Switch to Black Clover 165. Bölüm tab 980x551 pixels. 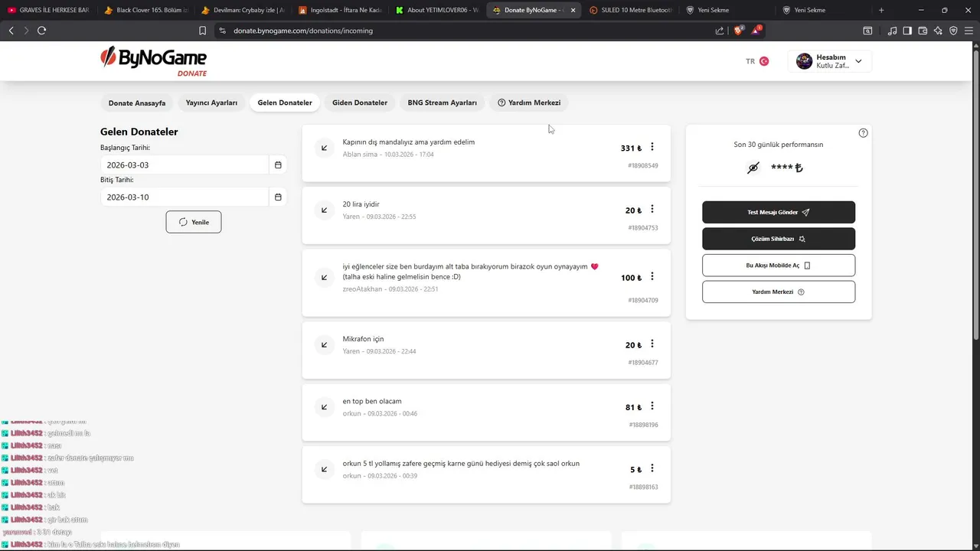click(145, 10)
